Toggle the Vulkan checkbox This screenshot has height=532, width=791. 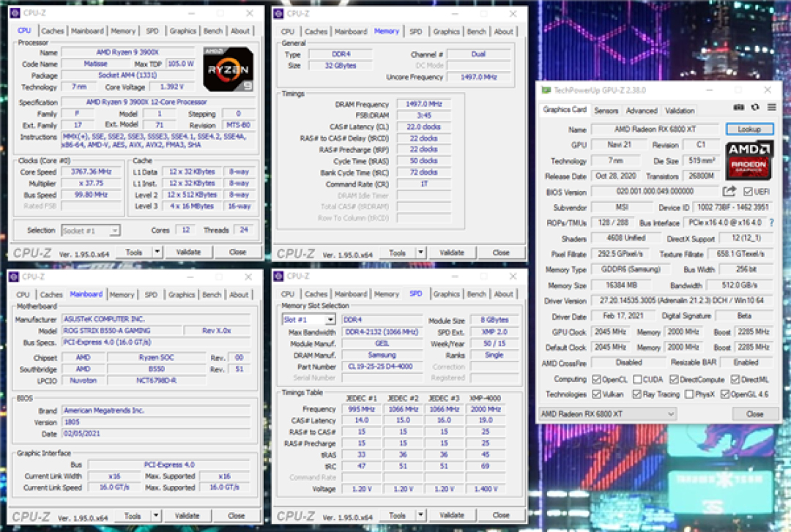(596, 394)
